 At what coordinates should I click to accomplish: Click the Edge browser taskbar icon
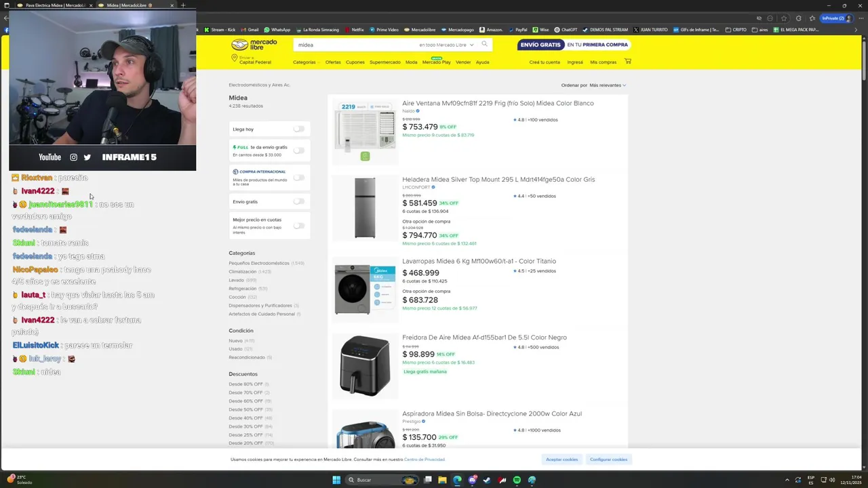click(x=457, y=480)
